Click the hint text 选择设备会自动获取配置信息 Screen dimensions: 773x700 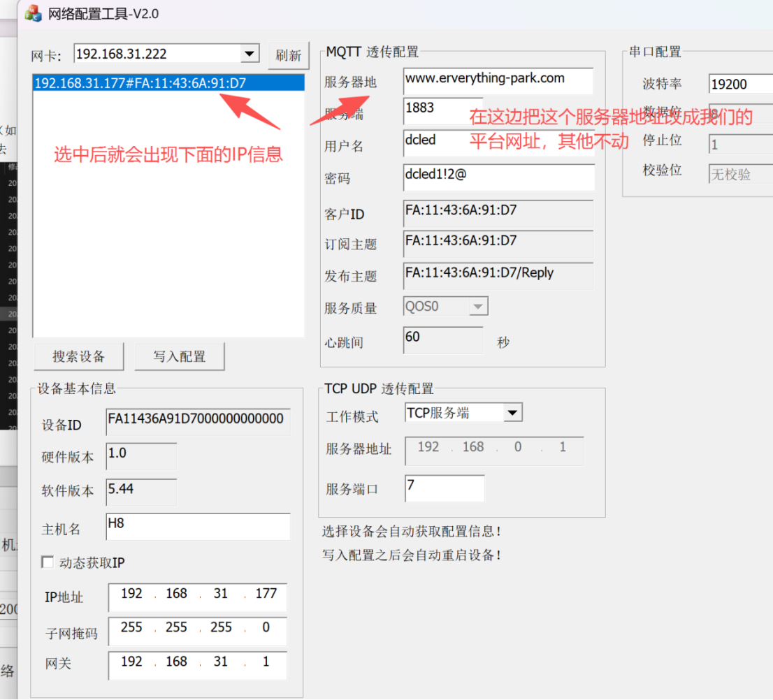(x=412, y=532)
